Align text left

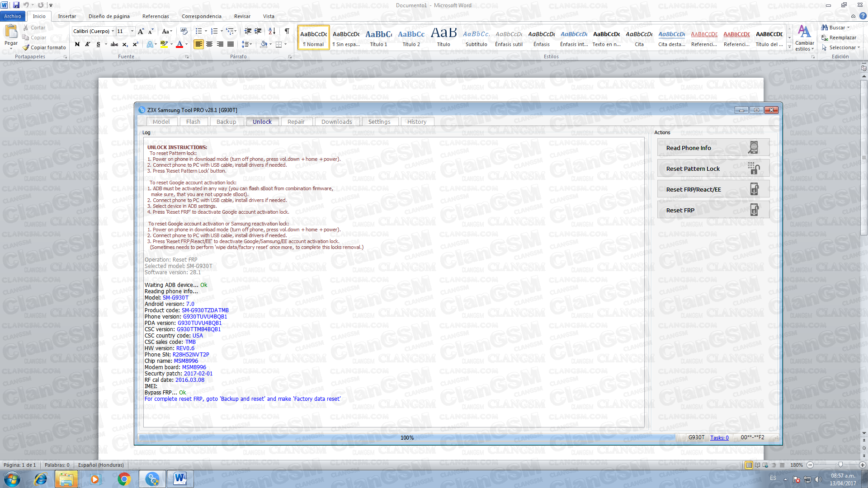coord(198,44)
